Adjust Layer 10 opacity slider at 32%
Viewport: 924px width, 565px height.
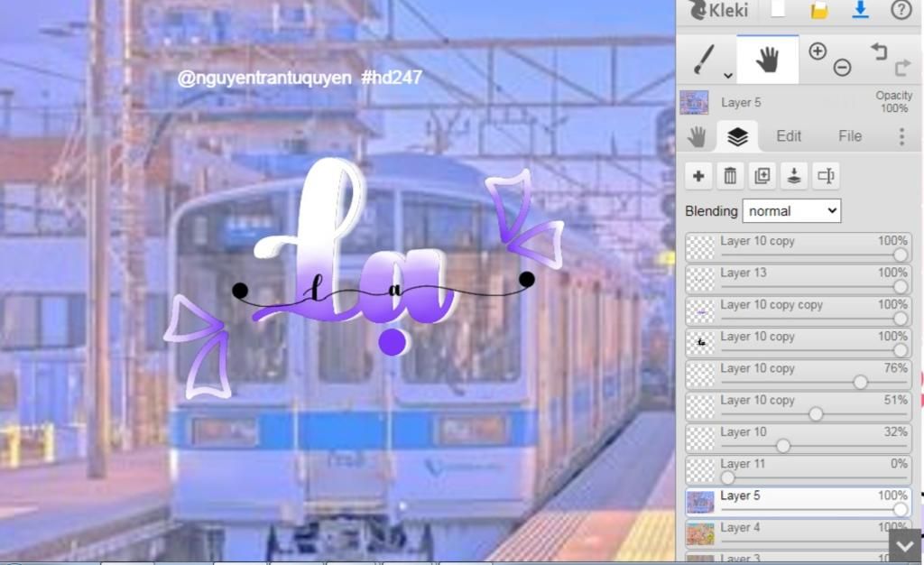[x=782, y=445]
